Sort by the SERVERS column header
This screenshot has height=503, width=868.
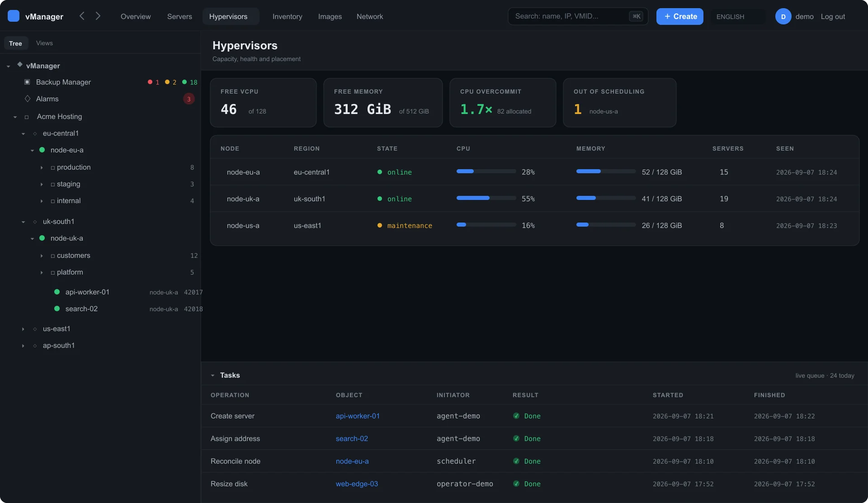pos(727,148)
